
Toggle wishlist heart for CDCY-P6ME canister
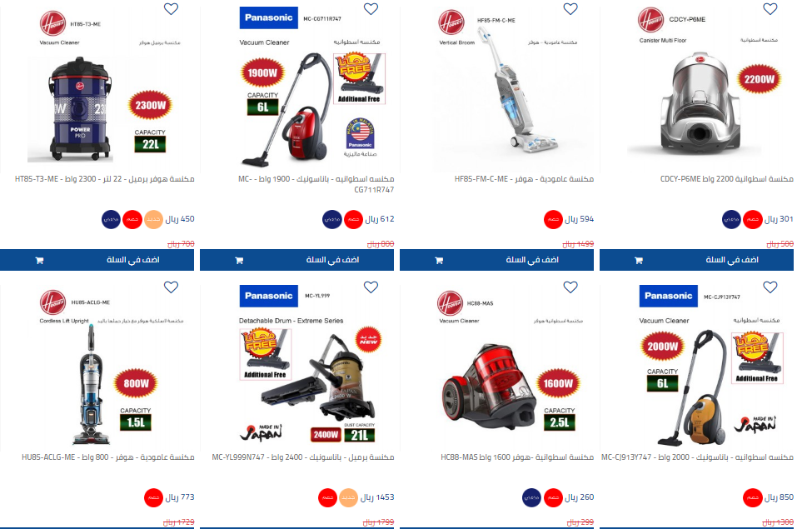[x=770, y=9]
